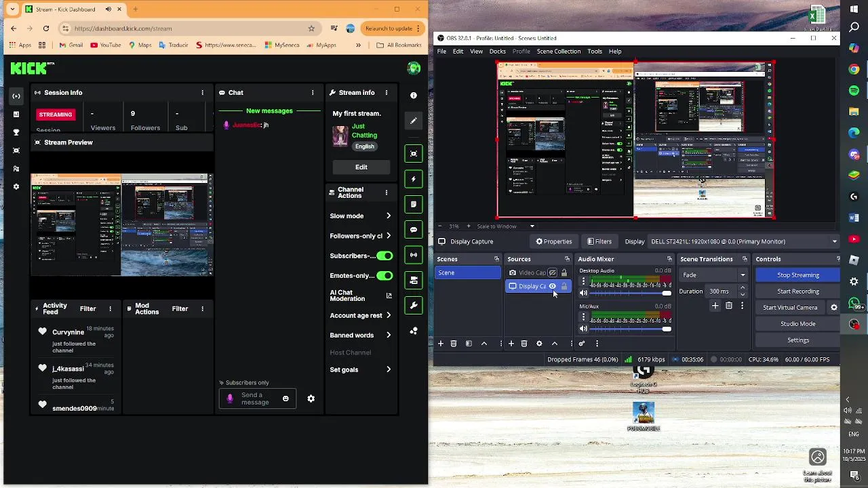The image size is (868, 488).
Task: Delete the scene transition with trash icon
Action: point(729,306)
